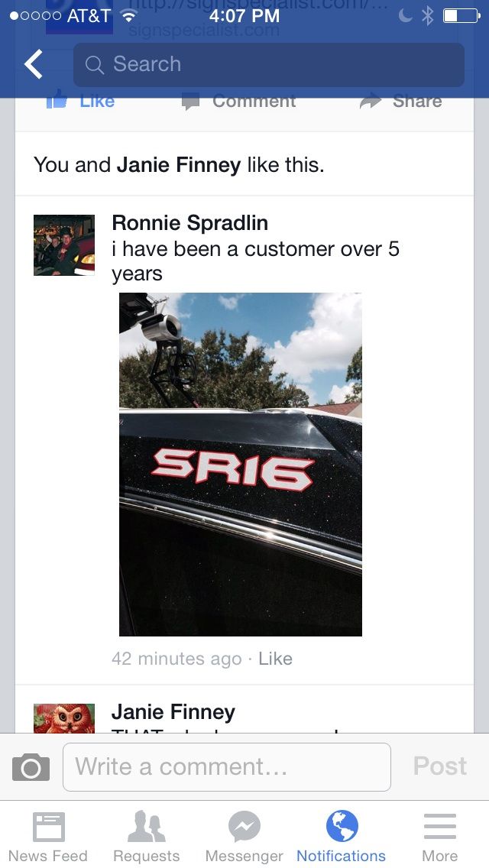489x868 pixels.
Task: Tap the camera icon to attach photo
Action: [x=31, y=767]
